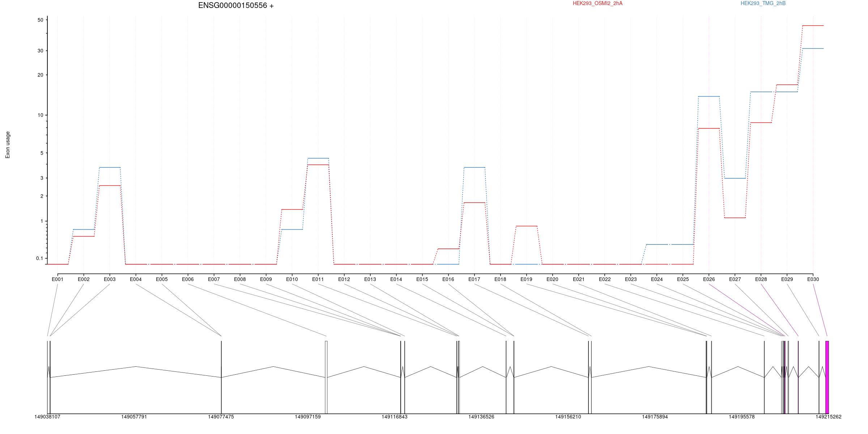The height and width of the screenshot is (434, 868).
Task: Click exon label E020
Action: 552,279
